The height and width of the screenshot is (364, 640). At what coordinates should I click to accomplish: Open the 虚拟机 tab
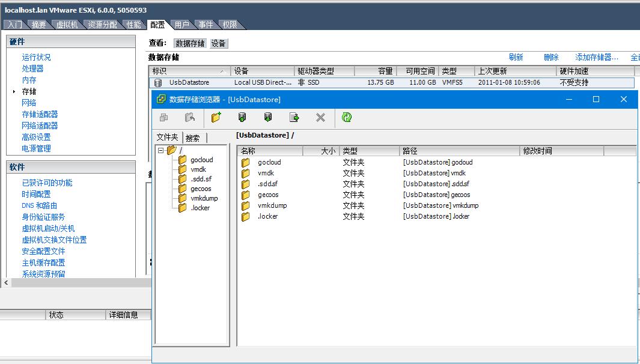67,25
